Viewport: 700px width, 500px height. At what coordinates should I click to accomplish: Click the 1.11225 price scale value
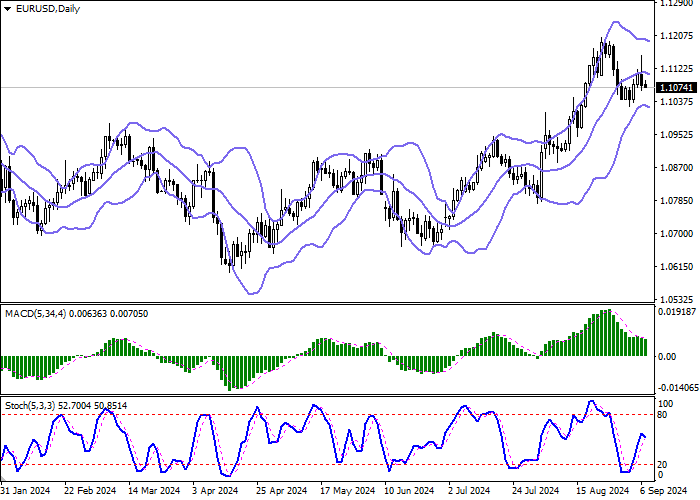tap(676, 69)
